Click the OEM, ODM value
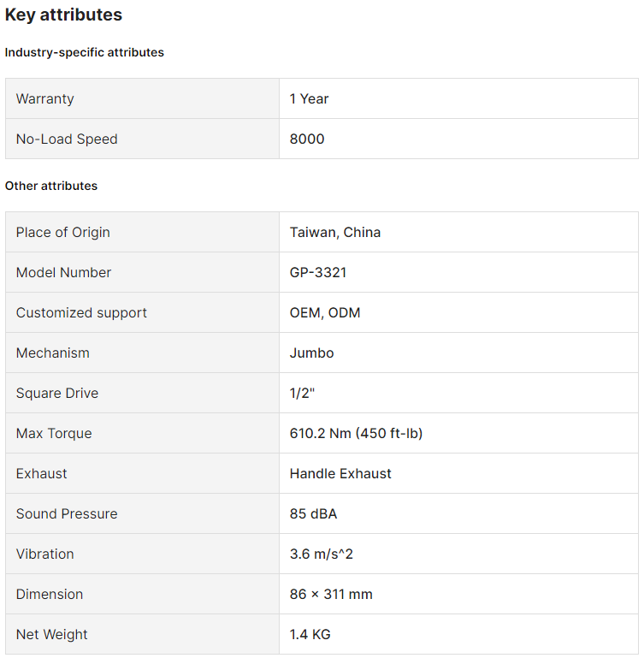 [325, 312]
